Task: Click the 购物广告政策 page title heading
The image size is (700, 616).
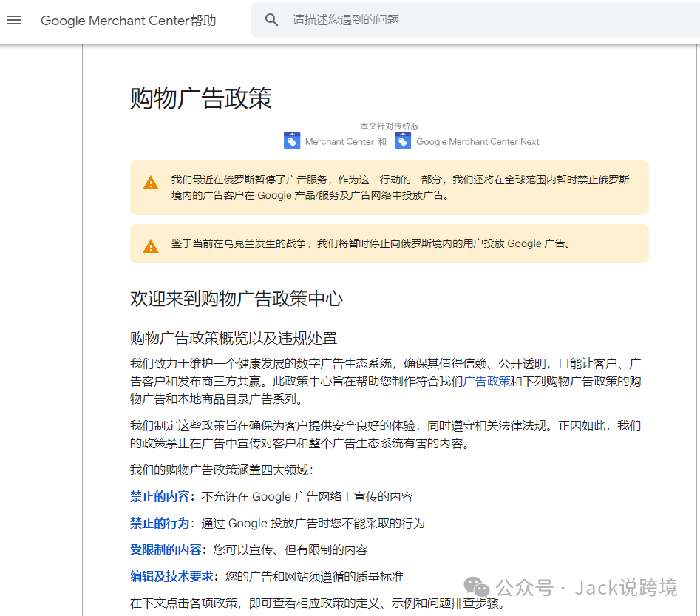Action: tap(201, 98)
